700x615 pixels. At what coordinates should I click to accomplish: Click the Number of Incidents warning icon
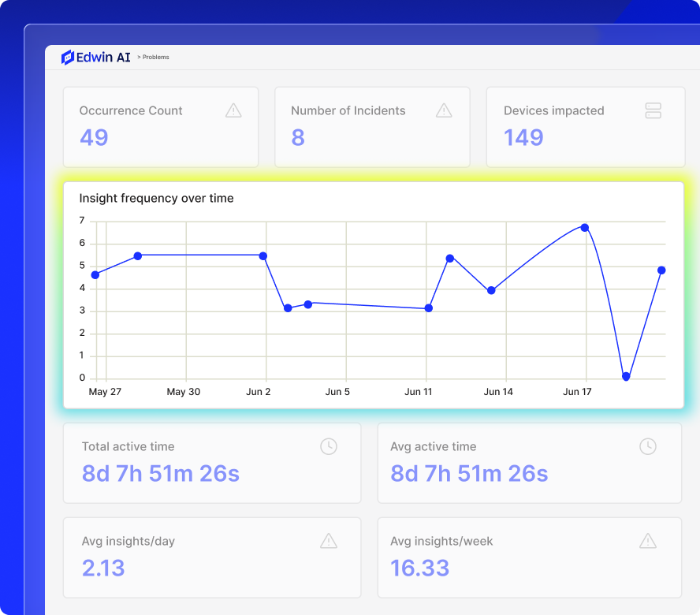coord(444,110)
